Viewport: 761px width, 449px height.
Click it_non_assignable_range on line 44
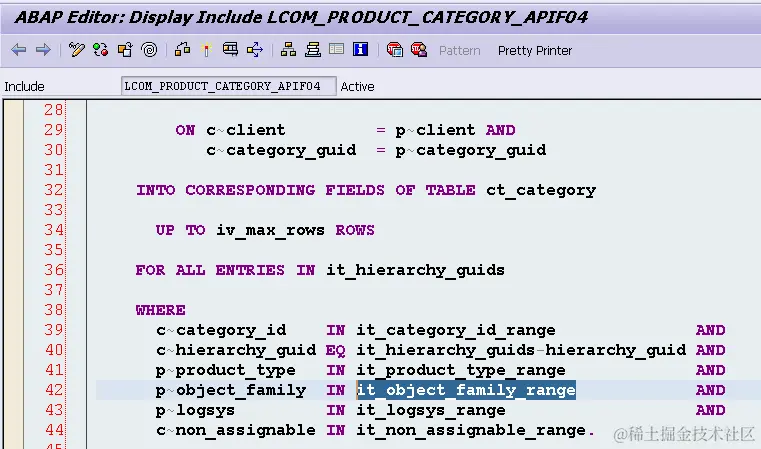(471, 431)
